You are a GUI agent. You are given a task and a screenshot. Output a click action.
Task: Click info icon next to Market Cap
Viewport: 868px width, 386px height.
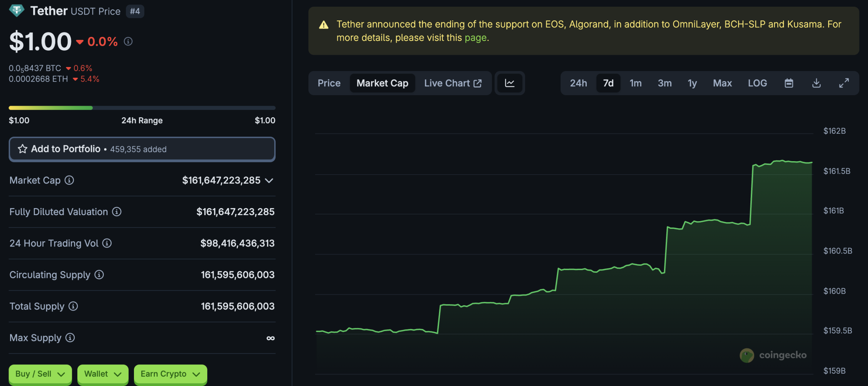click(69, 180)
